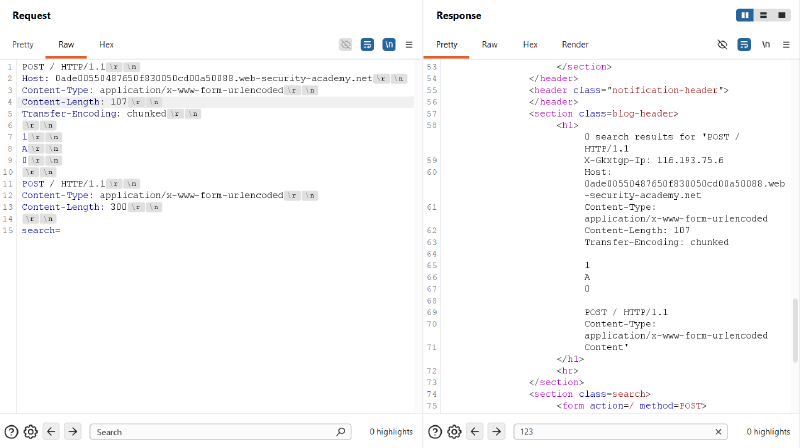Click 'header class=notification-header' line in Response

pyautogui.click(x=629, y=90)
